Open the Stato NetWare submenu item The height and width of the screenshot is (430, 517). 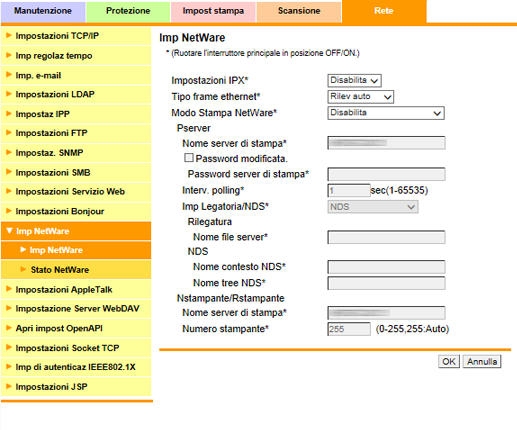point(76,270)
